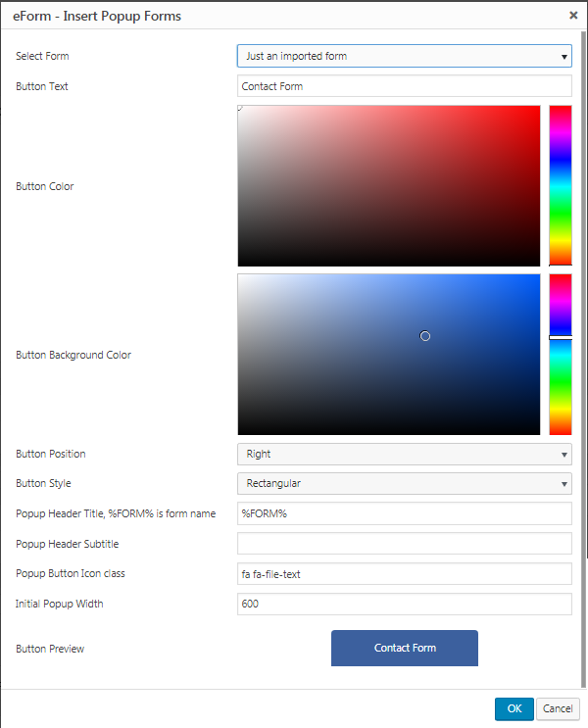Screen dimensions: 588x728
Task: Click the Cancel button
Action: pyautogui.click(x=558, y=709)
